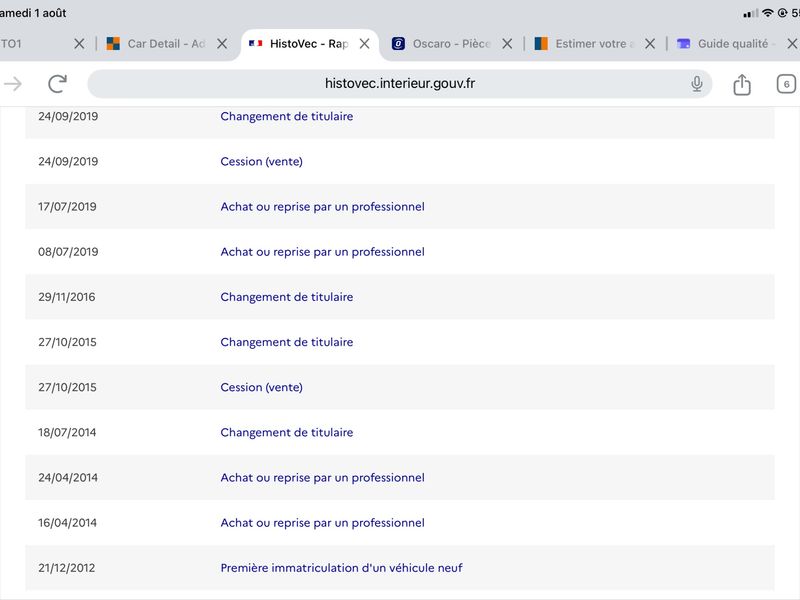Close the Car Detail tab

point(222,44)
